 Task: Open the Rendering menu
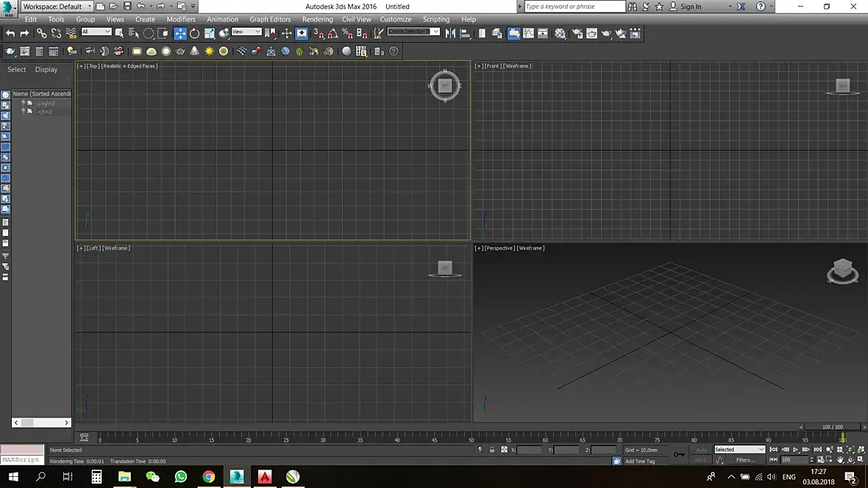[x=317, y=19]
